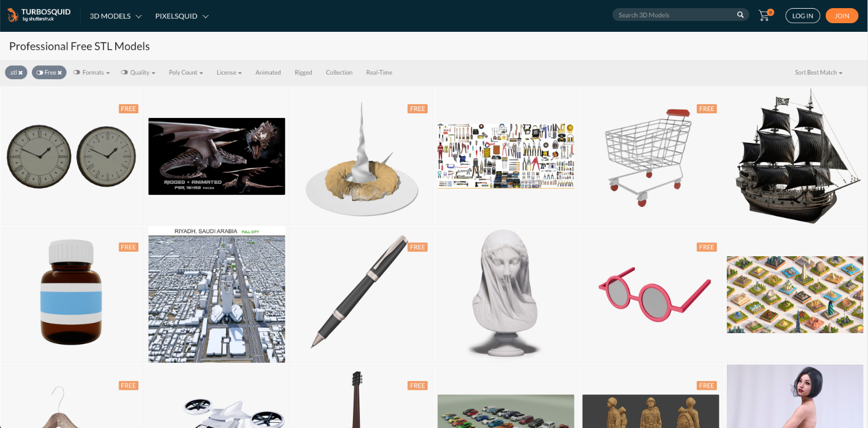Click the LOG IN button
Image resolution: width=868 pixels, height=428 pixels.
pos(803,16)
